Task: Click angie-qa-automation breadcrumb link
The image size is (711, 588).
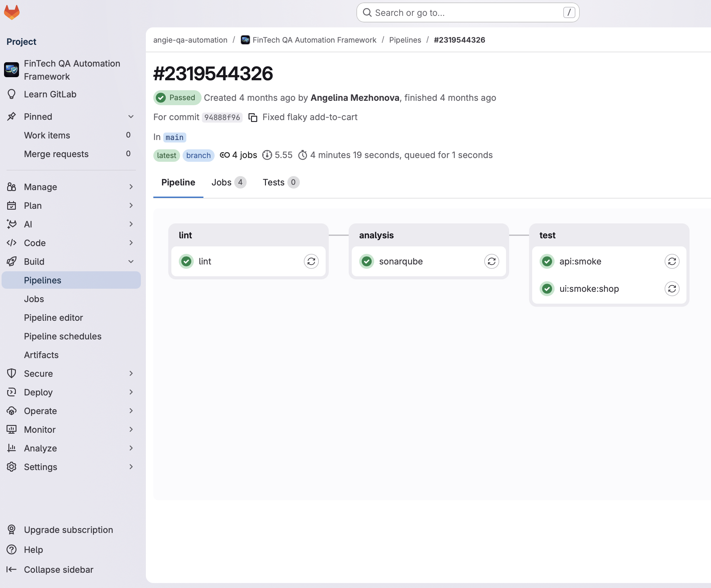Action: (x=190, y=40)
